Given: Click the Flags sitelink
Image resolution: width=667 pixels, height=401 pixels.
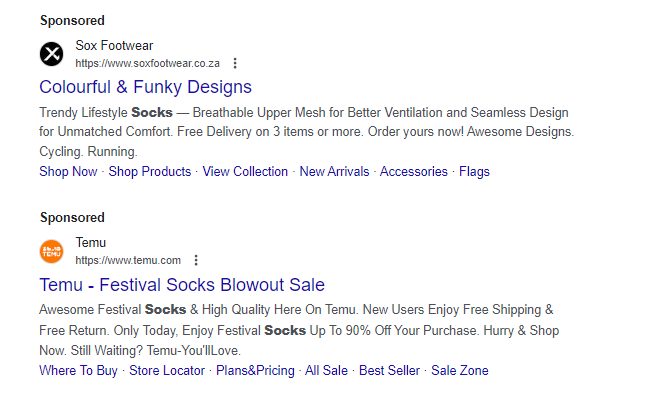Looking at the screenshot, I should [x=474, y=171].
